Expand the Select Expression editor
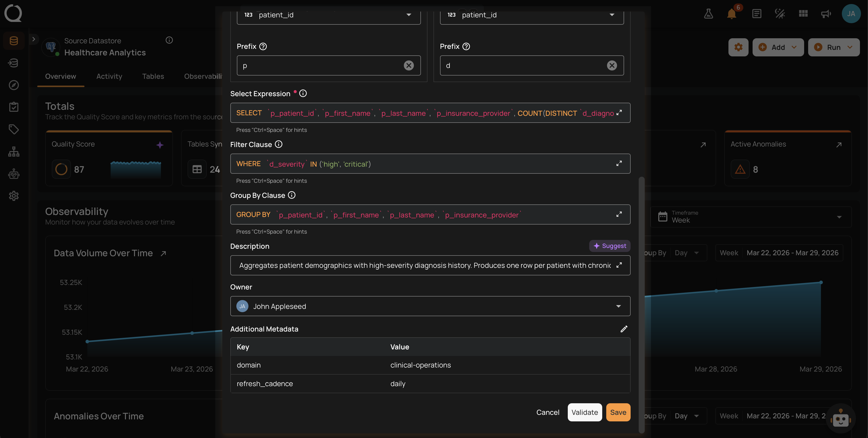Viewport: 868px width, 438px height. pos(619,113)
